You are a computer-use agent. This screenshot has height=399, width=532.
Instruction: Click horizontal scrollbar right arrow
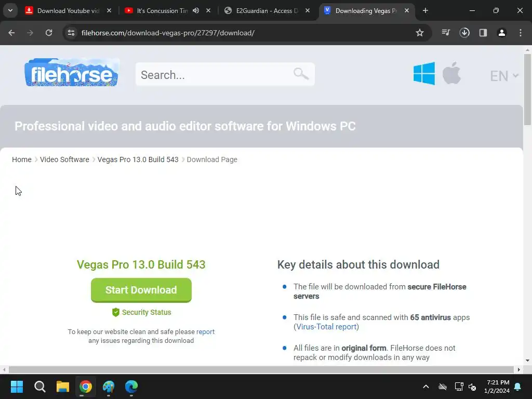(x=519, y=369)
